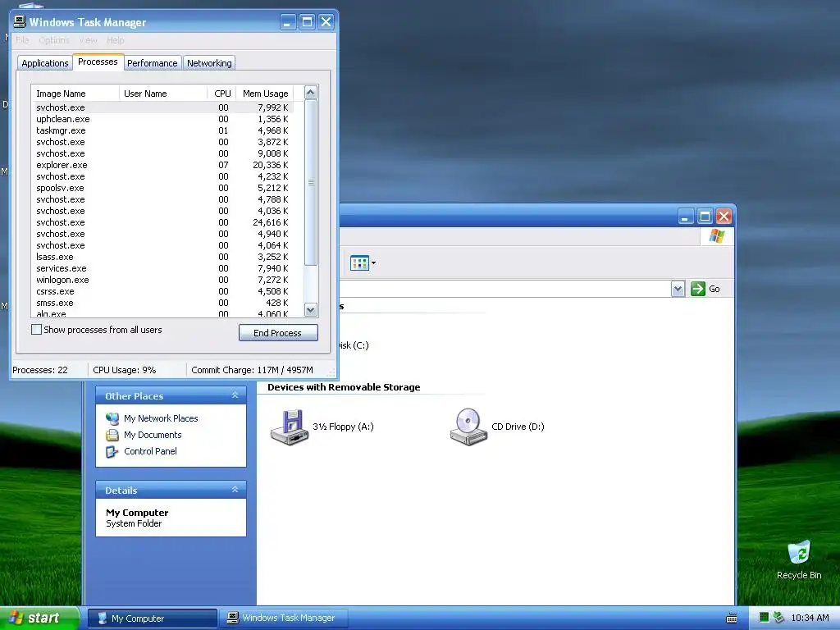Open the My Documents link
This screenshot has width=840, height=630.
point(153,435)
